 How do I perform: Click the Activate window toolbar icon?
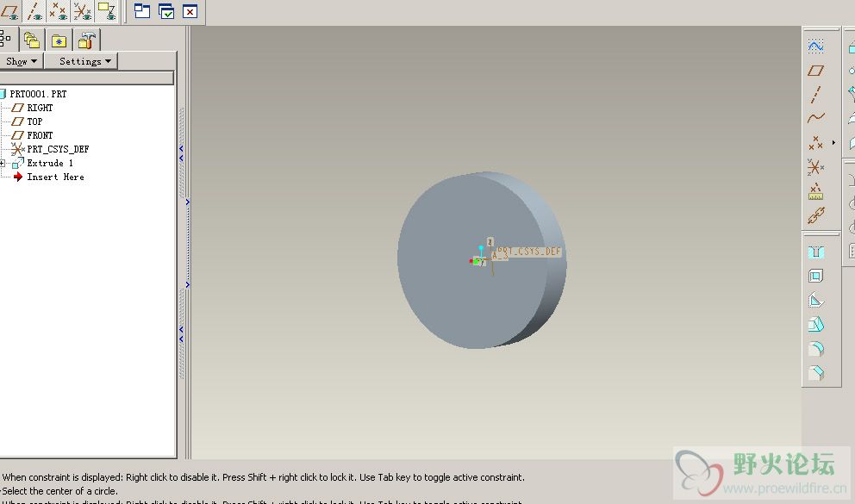click(142, 11)
